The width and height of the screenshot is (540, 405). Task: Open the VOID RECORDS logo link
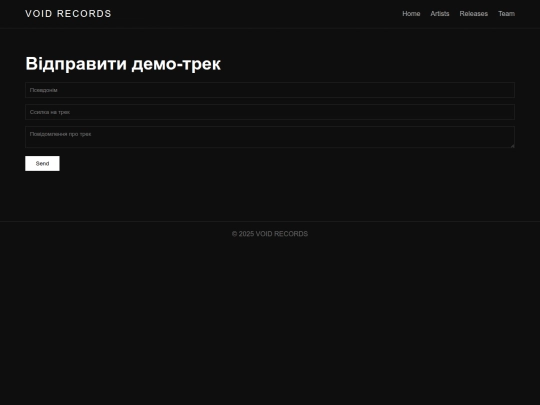(x=68, y=14)
